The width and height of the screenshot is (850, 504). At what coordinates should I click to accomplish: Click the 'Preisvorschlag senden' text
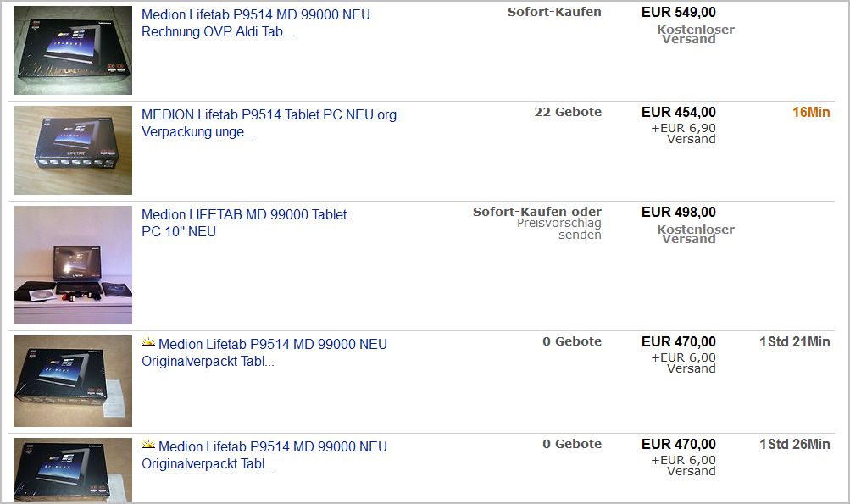(x=559, y=229)
